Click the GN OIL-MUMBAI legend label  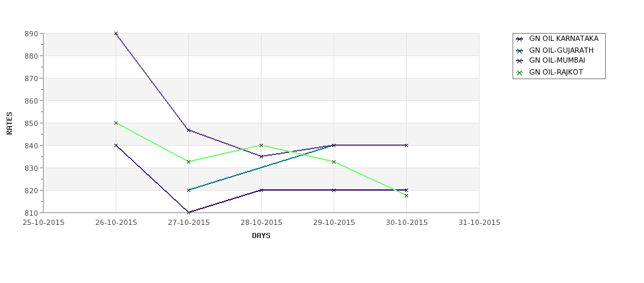tap(557, 60)
